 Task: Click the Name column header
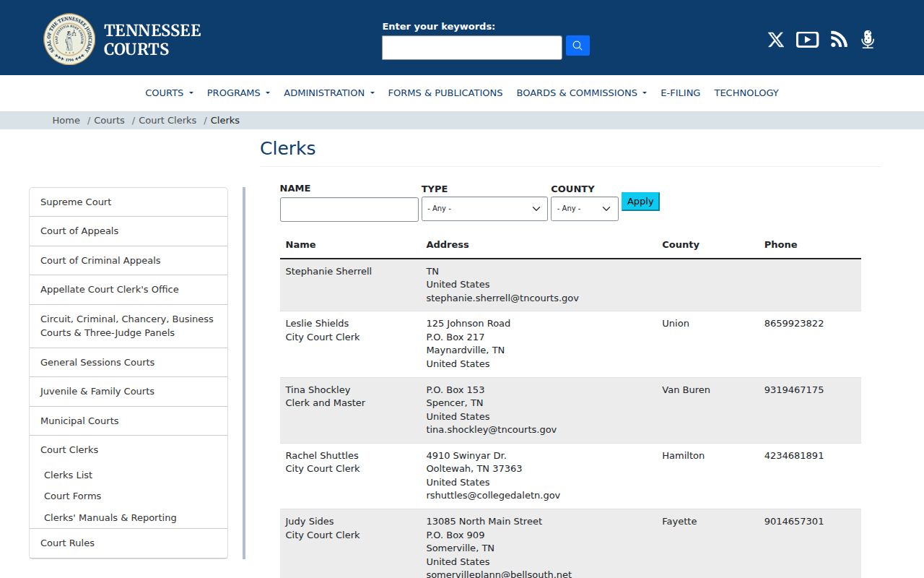tap(300, 245)
